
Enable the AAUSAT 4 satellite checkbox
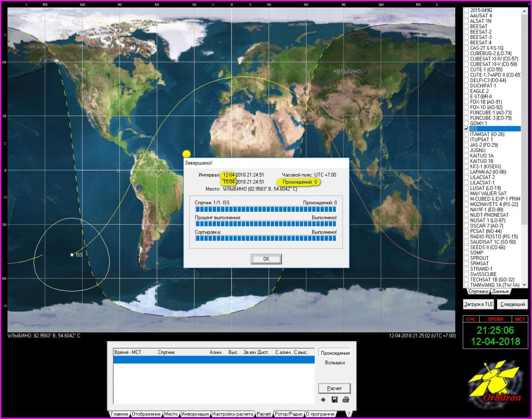point(466,16)
